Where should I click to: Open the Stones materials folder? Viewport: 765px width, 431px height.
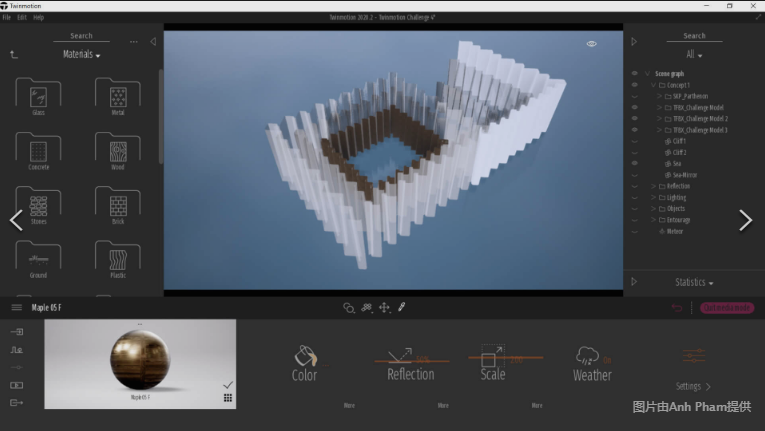pyautogui.click(x=39, y=205)
